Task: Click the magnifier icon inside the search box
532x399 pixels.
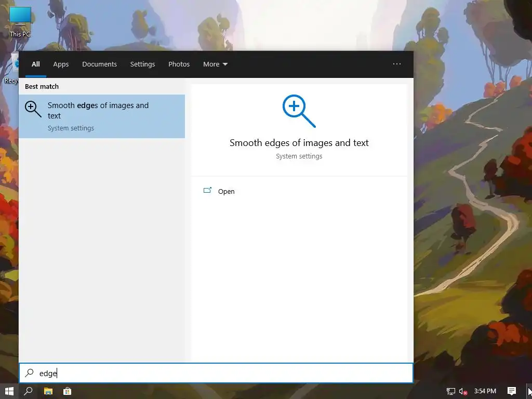Action: (x=30, y=373)
